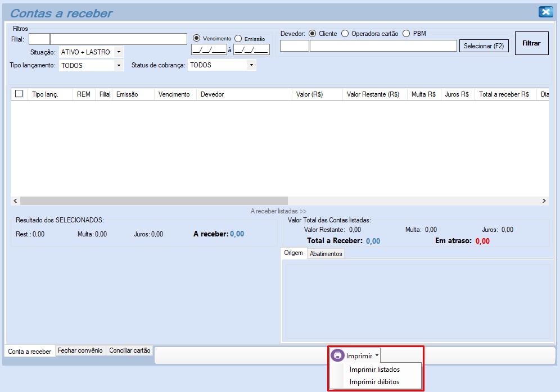Image resolution: width=560 pixels, height=392 pixels.
Task: Click the purple printer icon beside Imprimir
Action: click(x=337, y=355)
